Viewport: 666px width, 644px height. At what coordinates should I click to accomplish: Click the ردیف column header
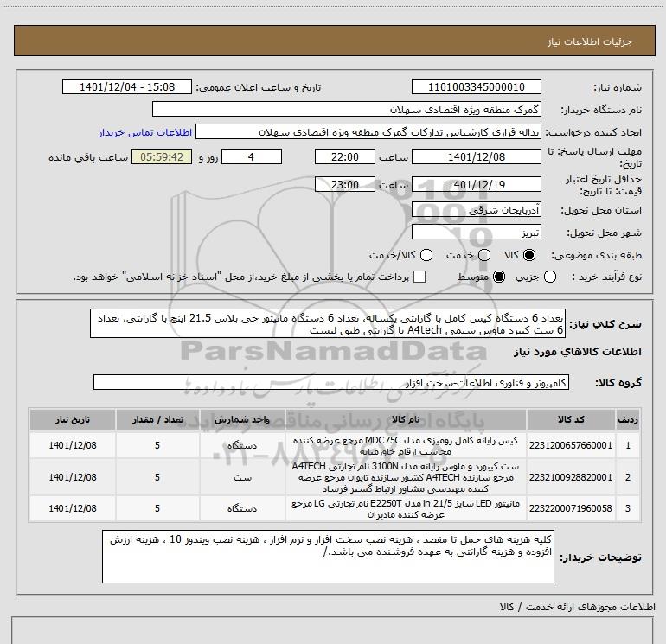pos(628,420)
